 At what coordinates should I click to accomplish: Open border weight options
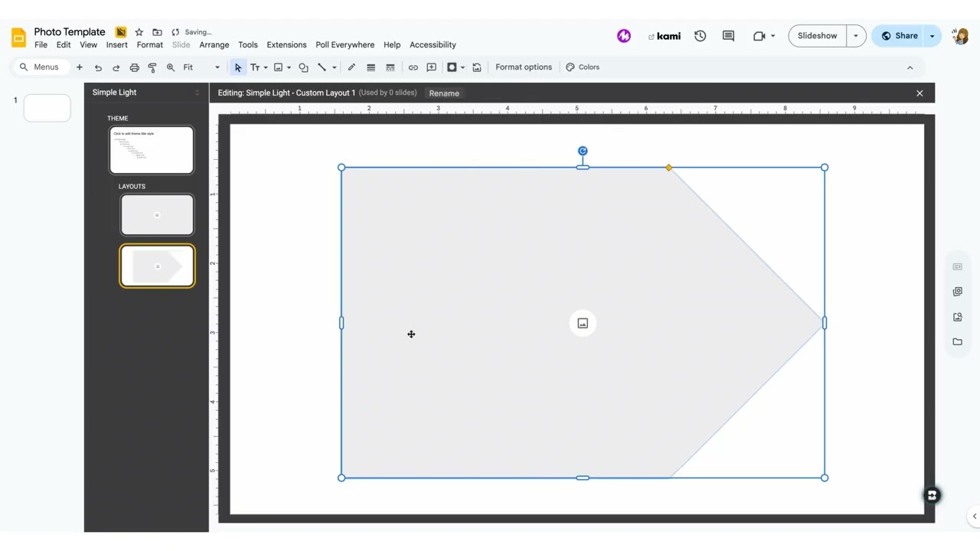pyautogui.click(x=371, y=67)
